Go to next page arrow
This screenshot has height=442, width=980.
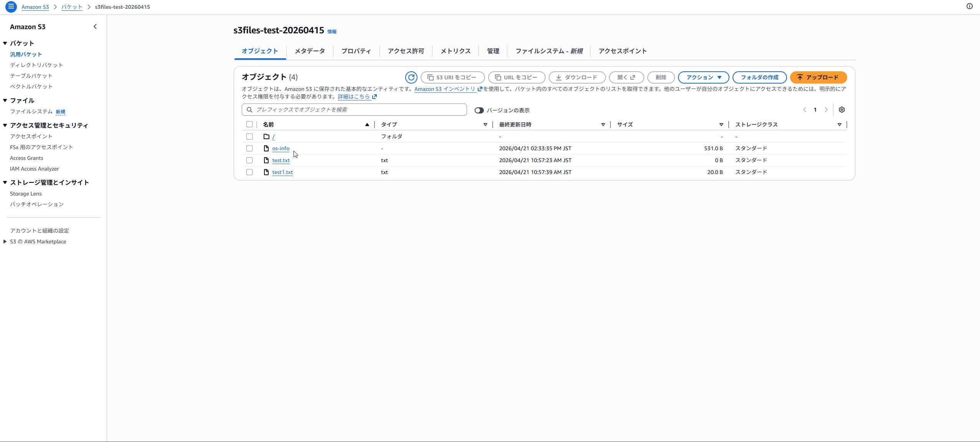(x=826, y=110)
